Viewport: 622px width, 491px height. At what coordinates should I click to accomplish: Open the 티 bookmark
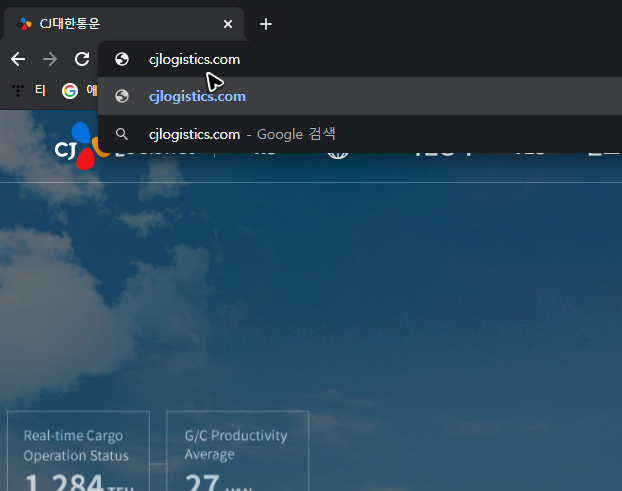coord(40,90)
